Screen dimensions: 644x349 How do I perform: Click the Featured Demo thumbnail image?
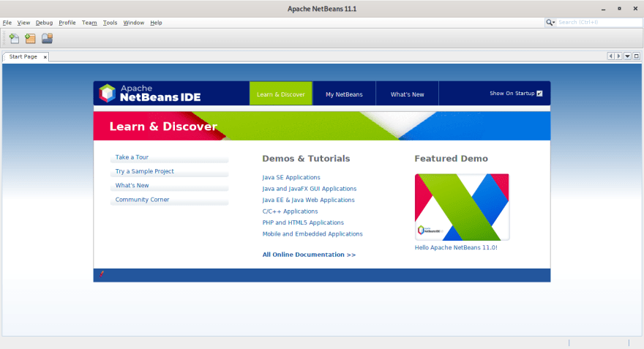click(x=462, y=207)
